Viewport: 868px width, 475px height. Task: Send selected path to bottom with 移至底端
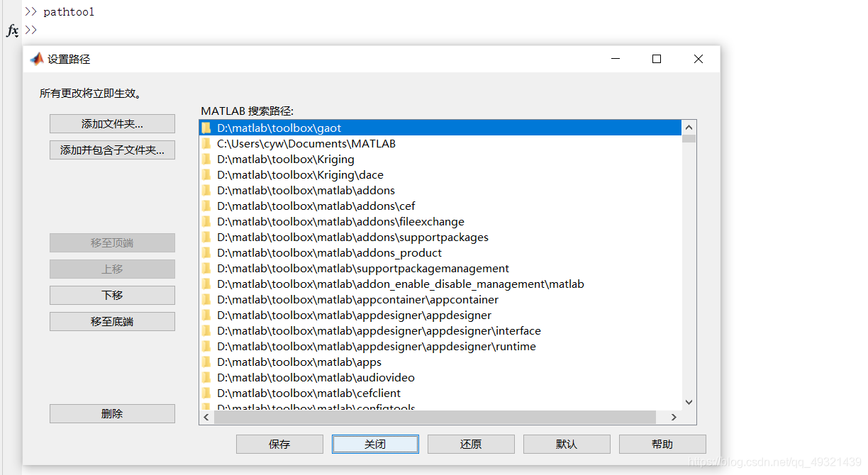(112, 321)
